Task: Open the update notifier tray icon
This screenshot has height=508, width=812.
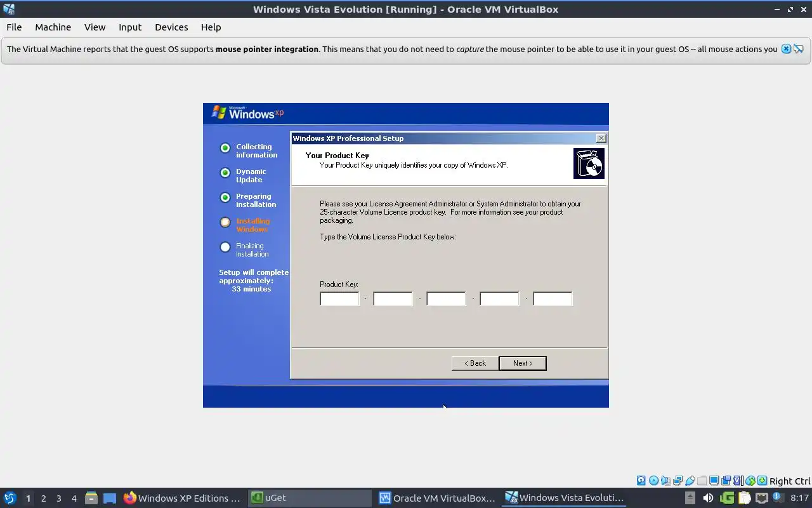Action: [x=778, y=497]
